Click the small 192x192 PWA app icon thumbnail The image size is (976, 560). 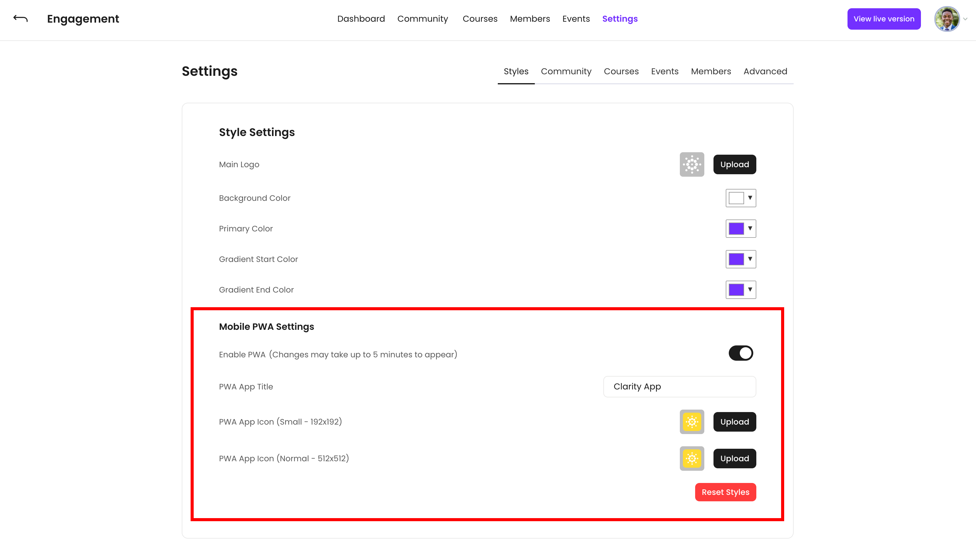(x=691, y=422)
